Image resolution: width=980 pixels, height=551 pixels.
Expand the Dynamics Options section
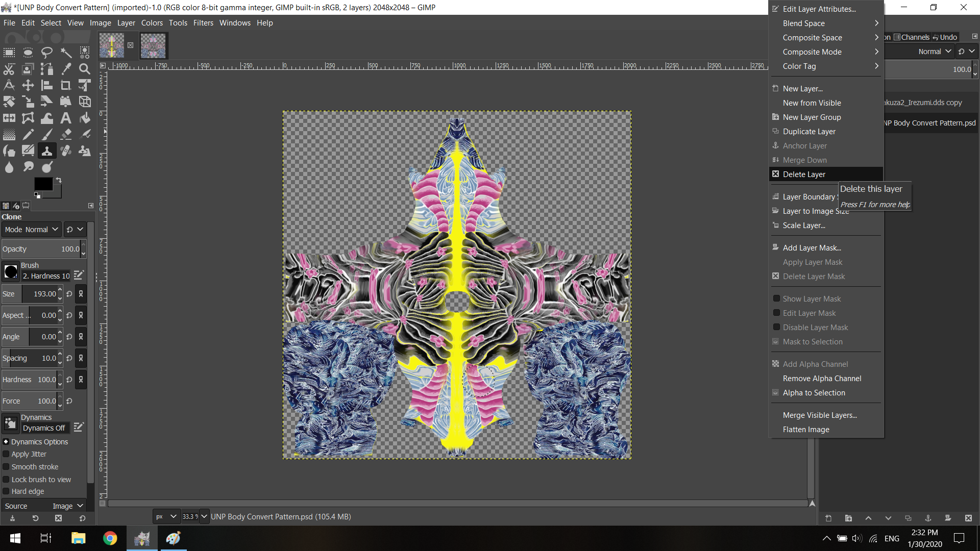(x=6, y=442)
